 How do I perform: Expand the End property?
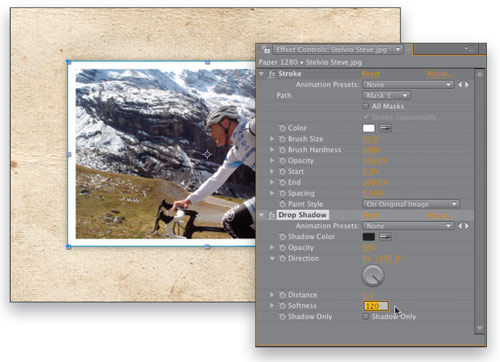point(272,182)
